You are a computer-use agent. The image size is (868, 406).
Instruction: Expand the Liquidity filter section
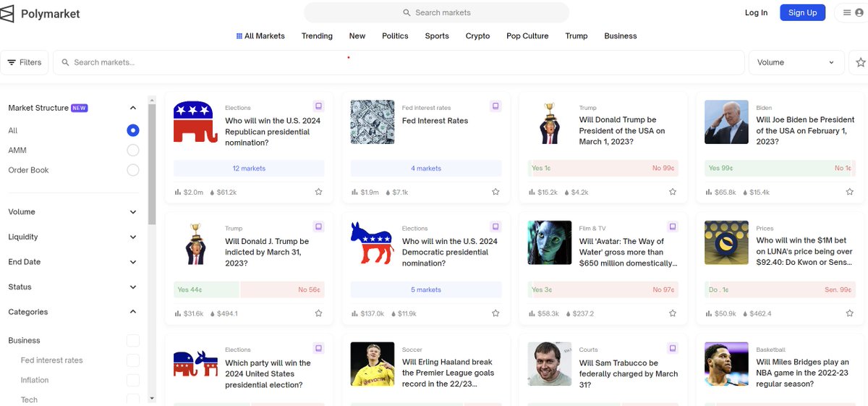coord(132,237)
